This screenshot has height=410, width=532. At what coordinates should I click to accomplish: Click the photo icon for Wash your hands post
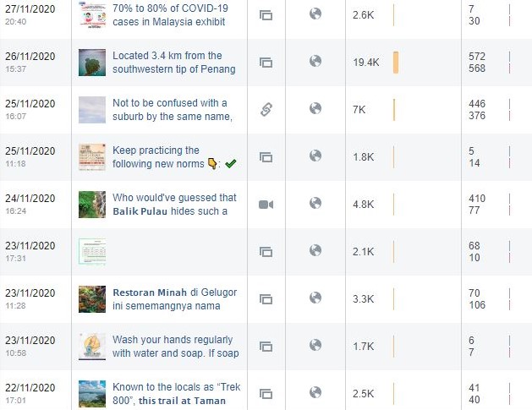[266, 347]
